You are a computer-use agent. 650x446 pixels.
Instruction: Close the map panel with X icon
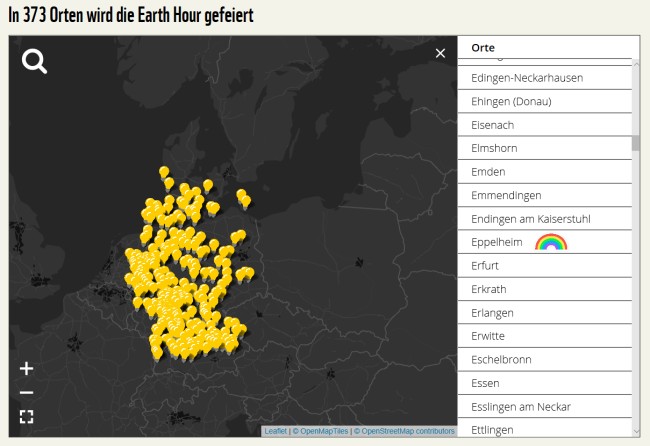(x=440, y=53)
